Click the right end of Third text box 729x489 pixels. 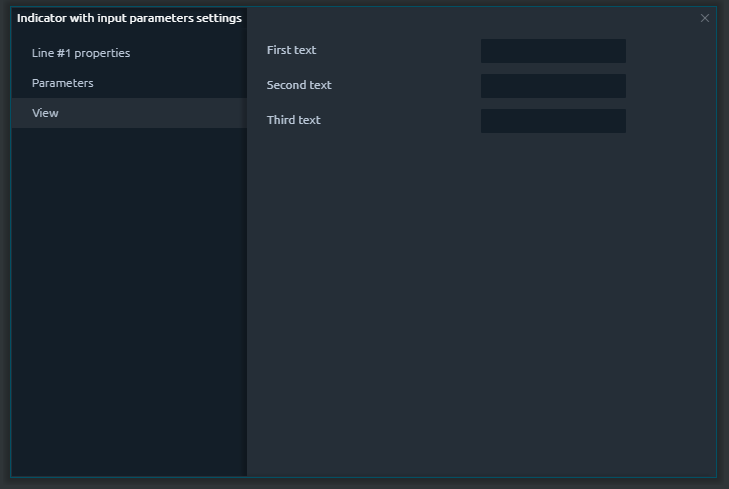coord(621,121)
